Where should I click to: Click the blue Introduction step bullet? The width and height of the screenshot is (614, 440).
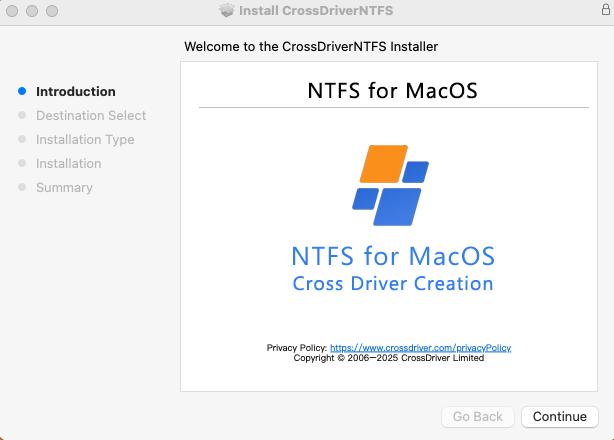click(22, 91)
